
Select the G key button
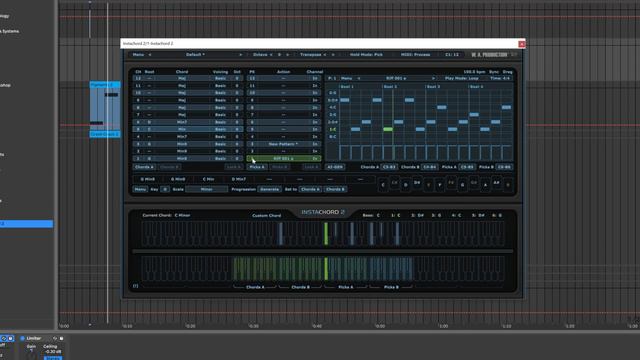pyautogui.click(x=462, y=185)
